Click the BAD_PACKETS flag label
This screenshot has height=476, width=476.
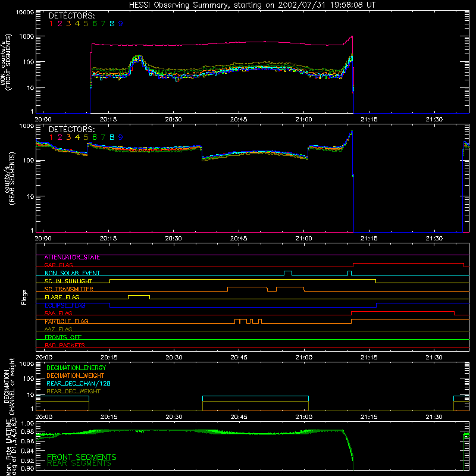click(x=65, y=346)
